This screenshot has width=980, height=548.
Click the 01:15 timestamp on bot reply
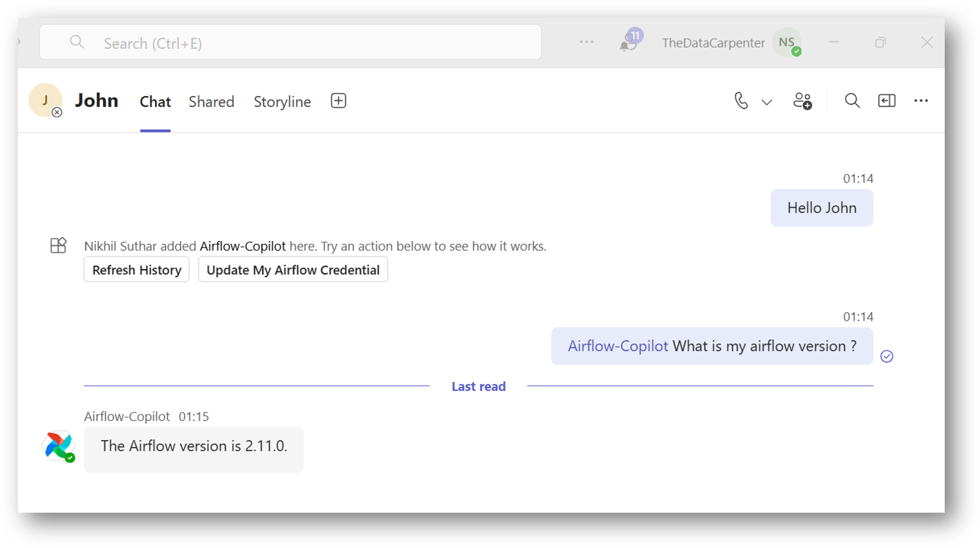pos(194,417)
